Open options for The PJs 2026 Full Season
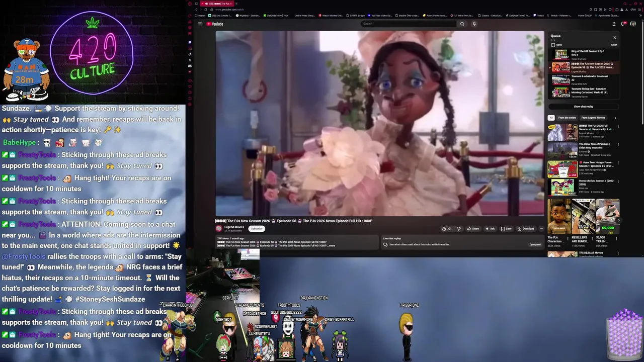The height and width of the screenshot is (362, 644). click(x=618, y=126)
